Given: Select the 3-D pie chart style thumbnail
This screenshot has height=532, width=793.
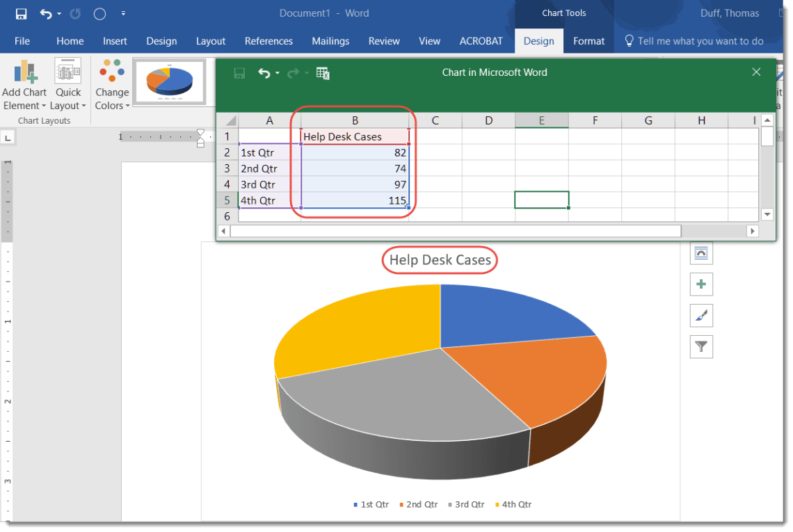Looking at the screenshot, I should (x=169, y=83).
